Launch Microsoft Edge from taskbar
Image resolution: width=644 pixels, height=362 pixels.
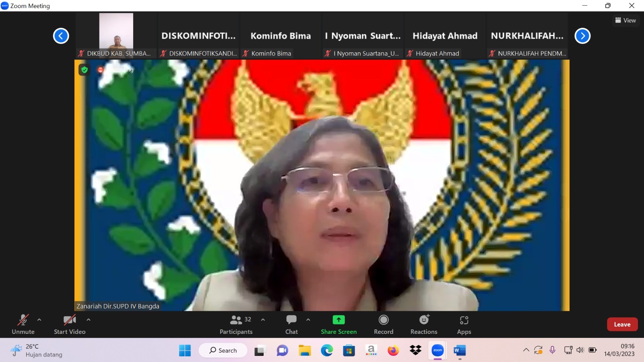(x=327, y=350)
